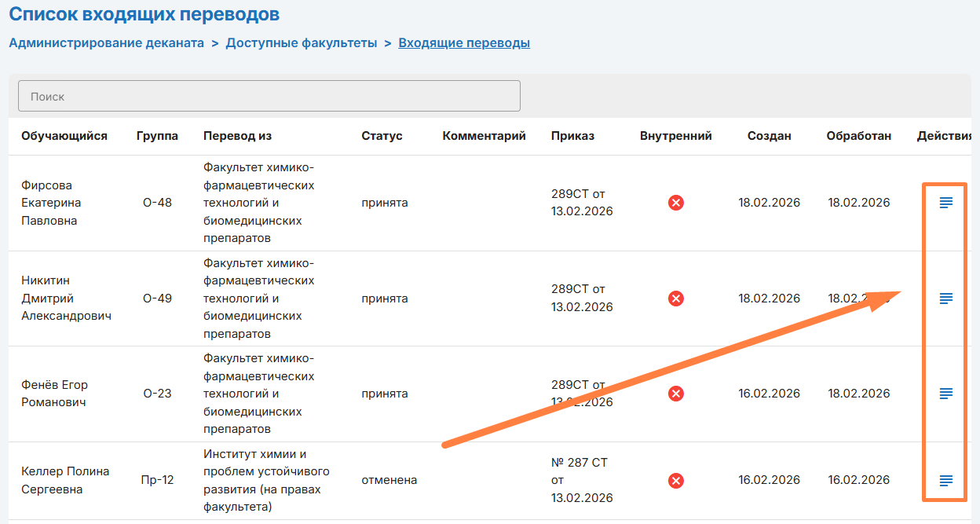The image size is (980, 524).
Task: Sort by Группа column header
Action: (x=157, y=136)
